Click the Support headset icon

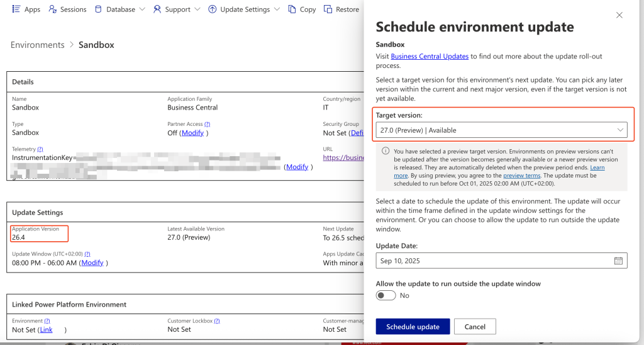tap(157, 9)
